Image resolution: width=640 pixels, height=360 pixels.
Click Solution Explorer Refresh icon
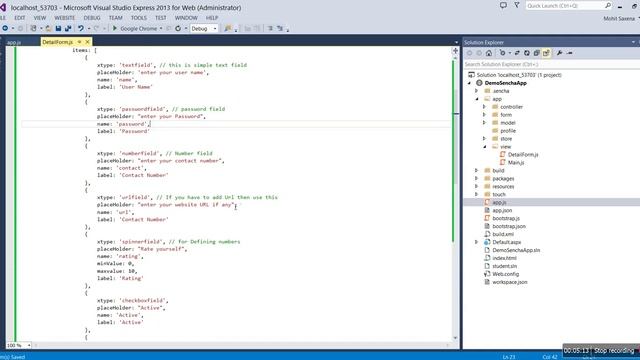[527, 53]
